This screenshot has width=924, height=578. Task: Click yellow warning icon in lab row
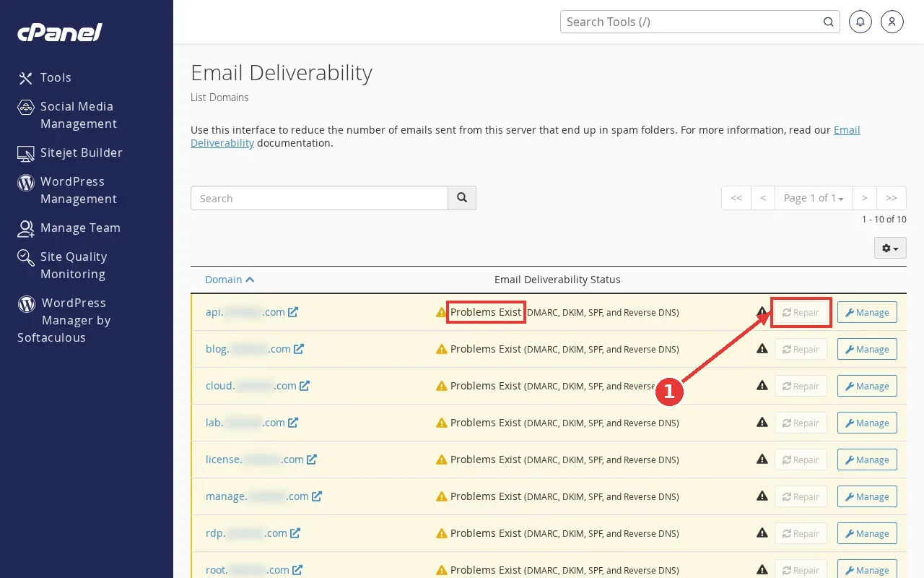(441, 423)
